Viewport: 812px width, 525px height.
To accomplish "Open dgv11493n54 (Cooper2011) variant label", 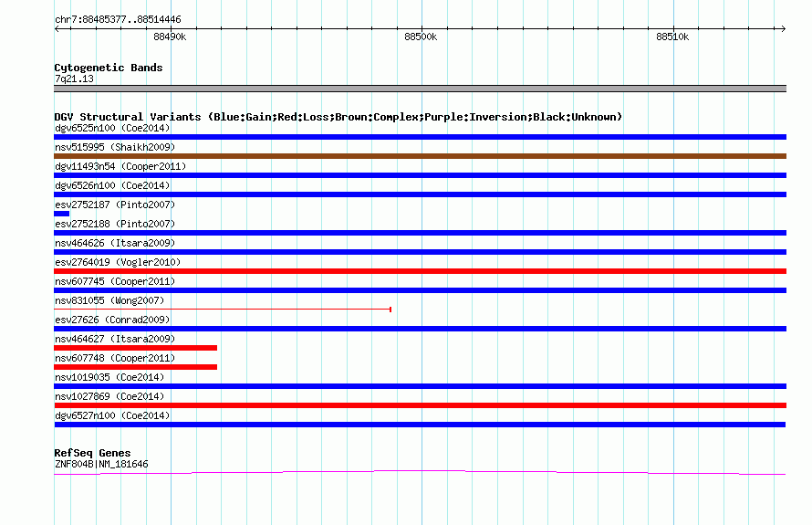I will [x=120, y=166].
